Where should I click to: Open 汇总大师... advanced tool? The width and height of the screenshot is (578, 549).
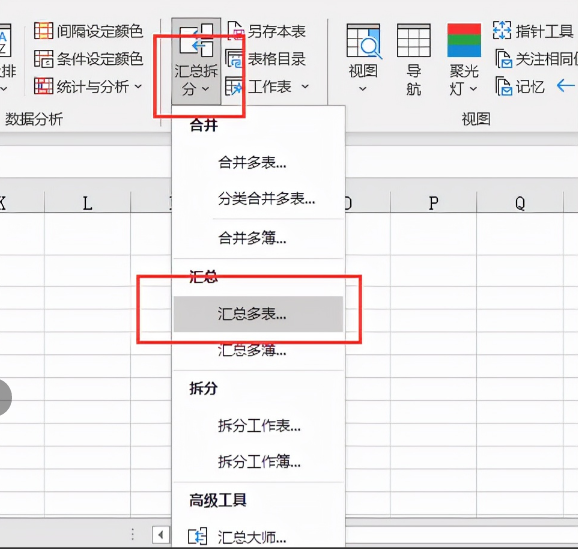point(258,537)
